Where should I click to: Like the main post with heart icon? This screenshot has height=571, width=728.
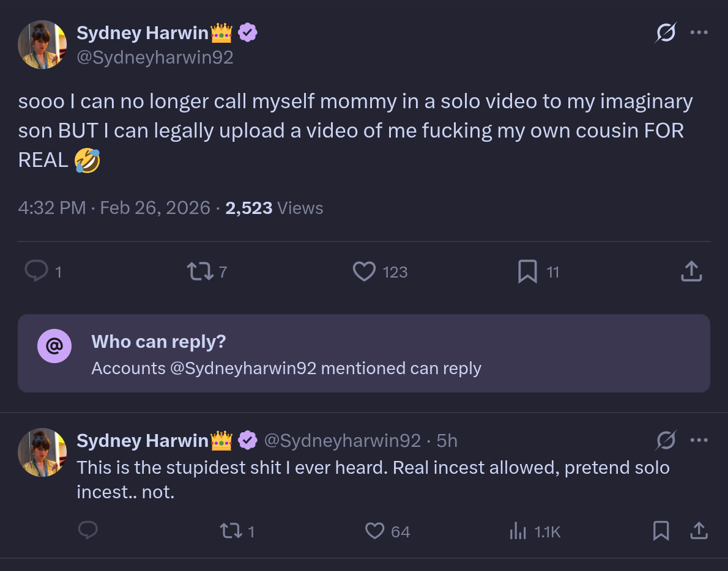(364, 271)
